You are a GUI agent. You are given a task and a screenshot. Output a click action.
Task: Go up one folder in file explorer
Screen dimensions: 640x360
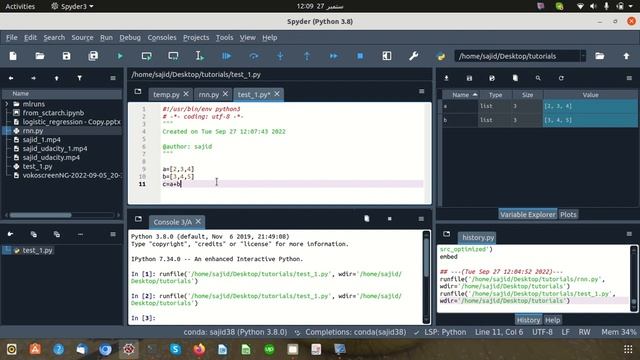coord(57,78)
